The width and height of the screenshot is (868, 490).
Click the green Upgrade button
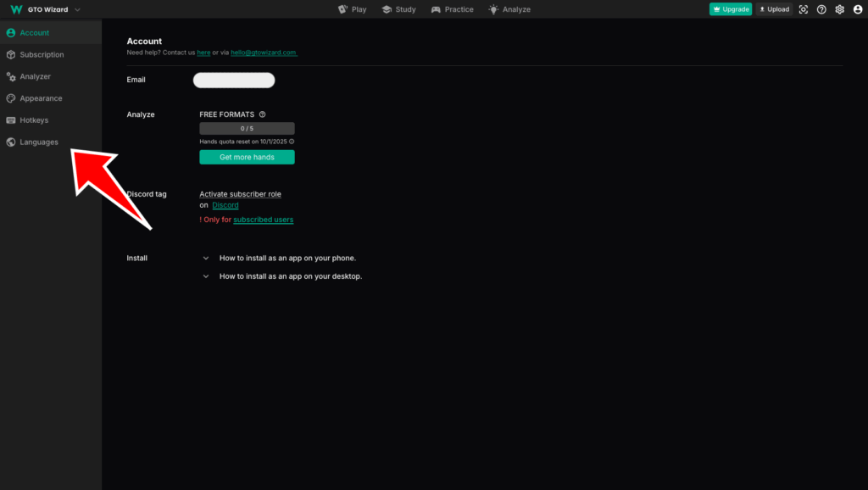click(x=730, y=9)
